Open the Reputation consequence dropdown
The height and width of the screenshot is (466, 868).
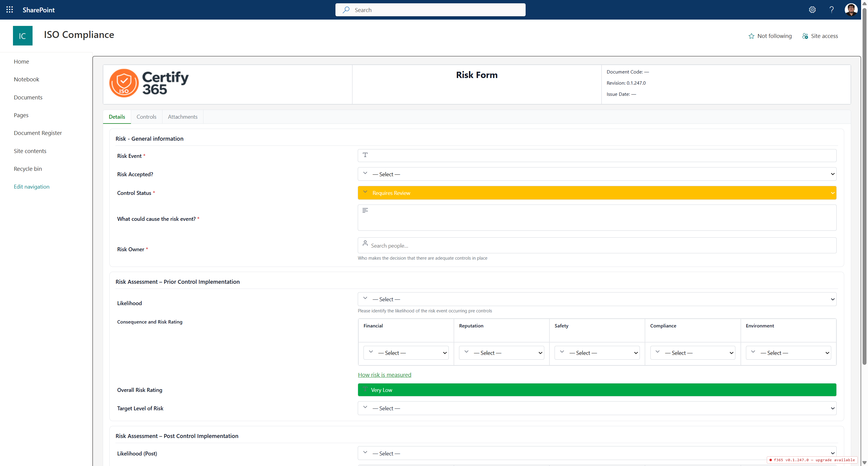click(502, 353)
